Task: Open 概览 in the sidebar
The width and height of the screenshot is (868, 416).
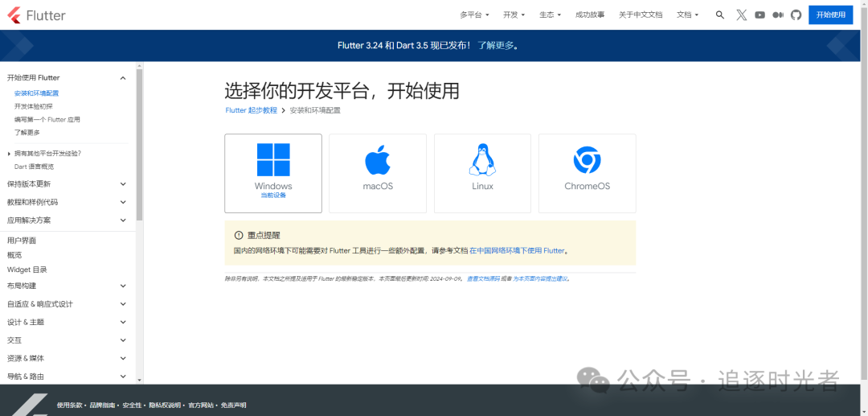Action: 14,255
